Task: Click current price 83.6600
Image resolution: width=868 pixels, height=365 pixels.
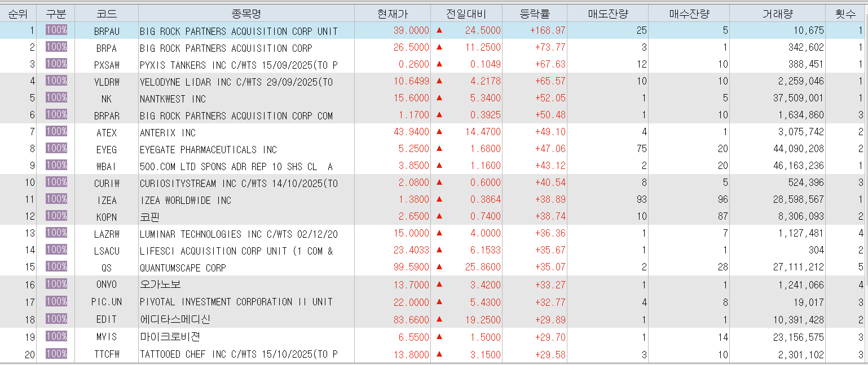Action: pos(411,319)
